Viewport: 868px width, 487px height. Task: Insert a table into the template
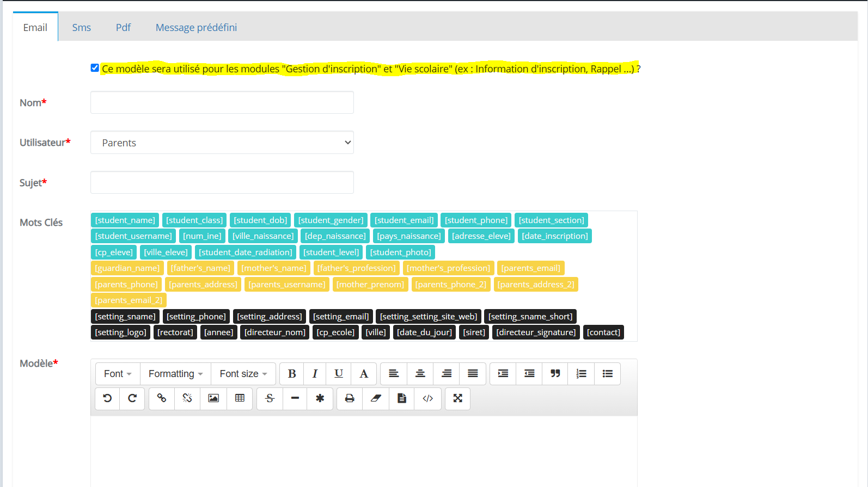(240, 398)
